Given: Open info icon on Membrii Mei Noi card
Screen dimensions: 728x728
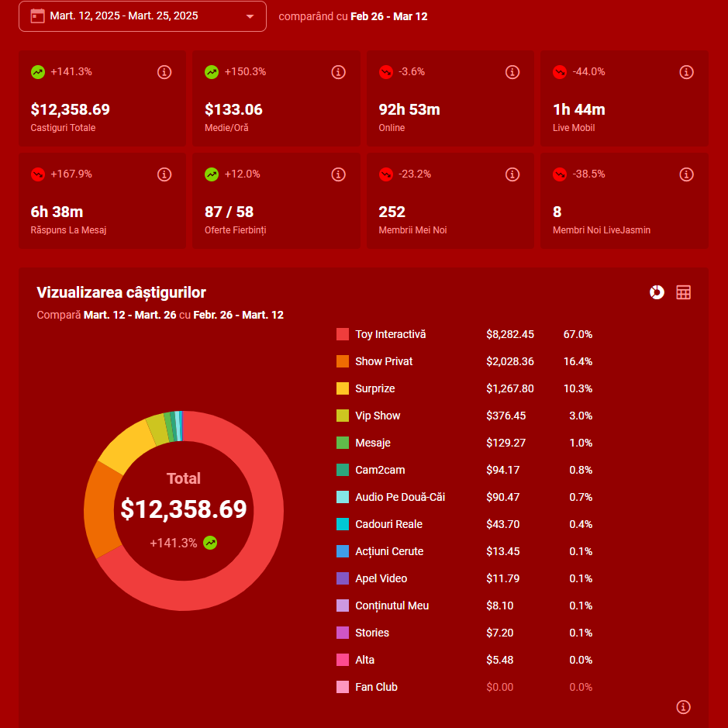Looking at the screenshot, I should pos(512,174).
